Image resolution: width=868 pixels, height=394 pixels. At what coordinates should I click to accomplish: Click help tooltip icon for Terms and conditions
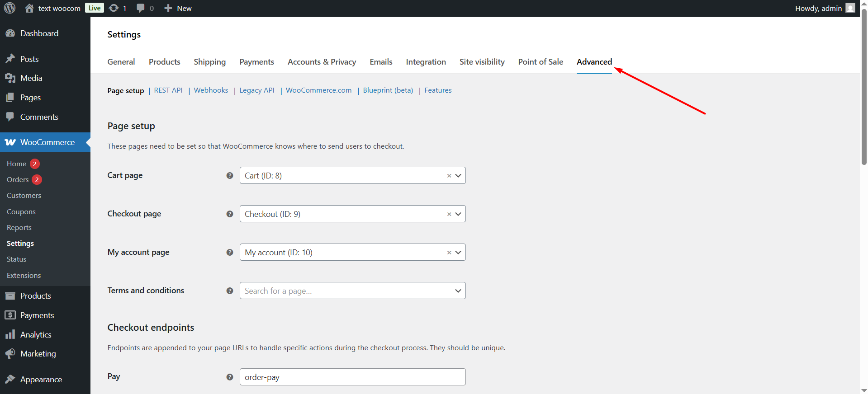point(230,291)
